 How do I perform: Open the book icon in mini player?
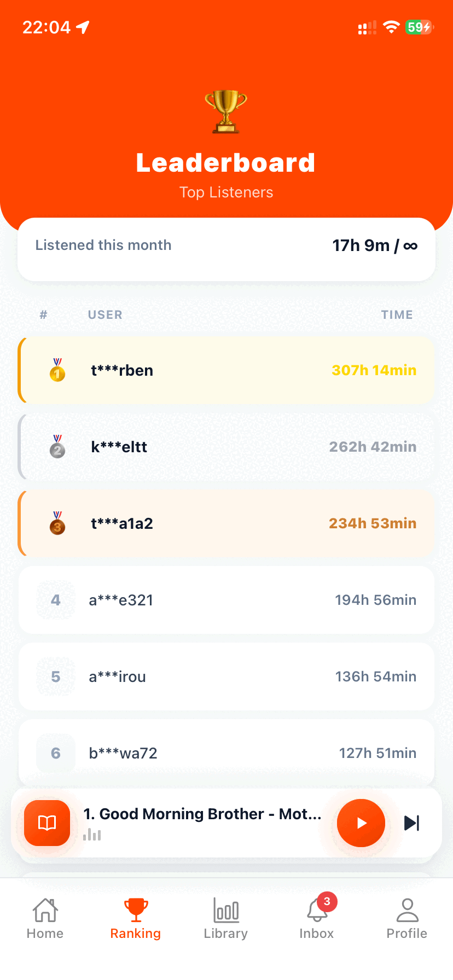coord(47,822)
